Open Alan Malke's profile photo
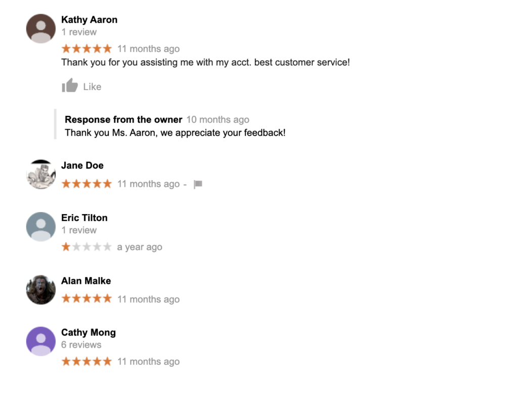Screen dimensions: 518x420 [41, 289]
